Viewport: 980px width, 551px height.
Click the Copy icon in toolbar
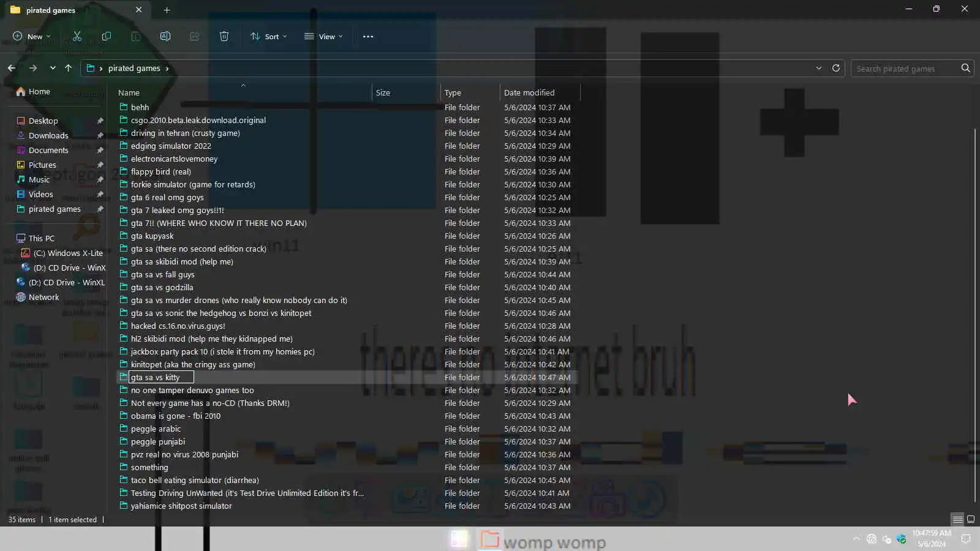(x=107, y=36)
